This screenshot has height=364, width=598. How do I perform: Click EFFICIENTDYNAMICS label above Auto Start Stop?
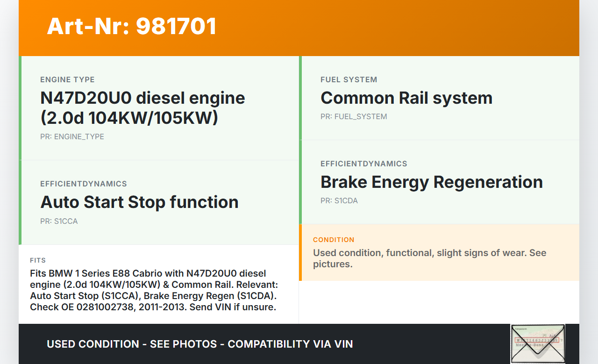click(83, 184)
